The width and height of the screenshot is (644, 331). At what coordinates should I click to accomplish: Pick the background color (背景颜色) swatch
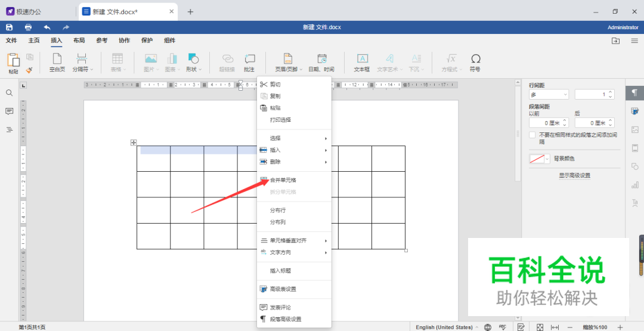coord(539,159)
